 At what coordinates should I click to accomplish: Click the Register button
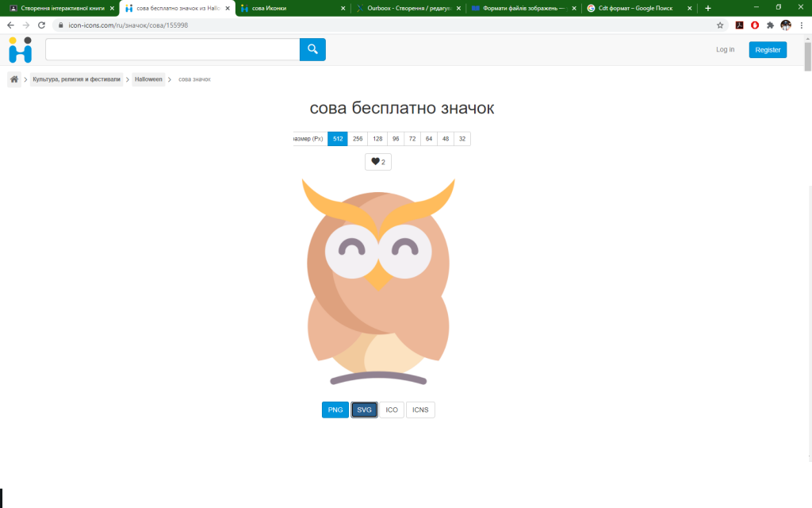tap(767, 49)
